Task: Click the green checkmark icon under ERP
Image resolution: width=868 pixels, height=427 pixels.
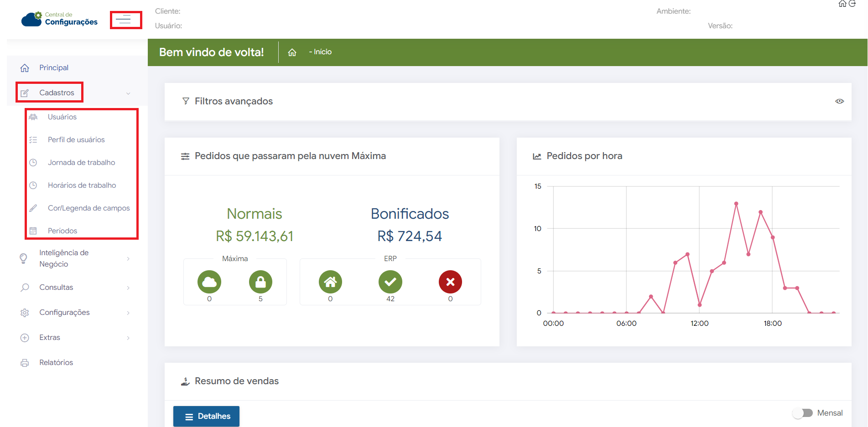Action: (390, 282)
